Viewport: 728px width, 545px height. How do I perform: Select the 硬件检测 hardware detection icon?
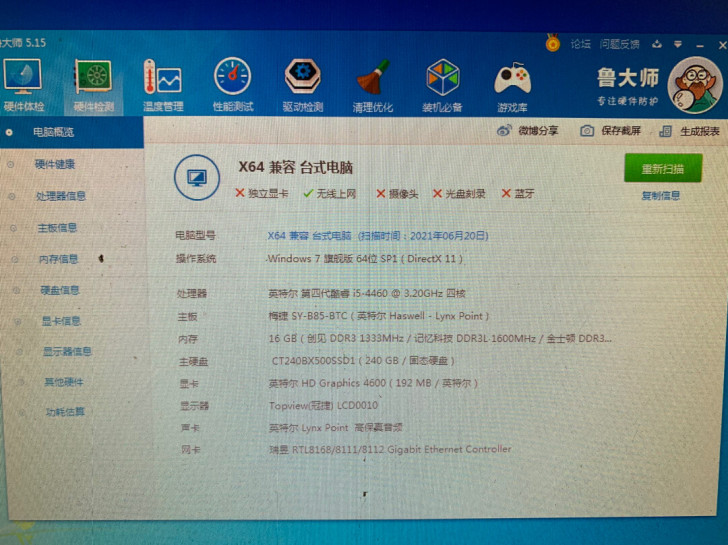click(93, 85)
